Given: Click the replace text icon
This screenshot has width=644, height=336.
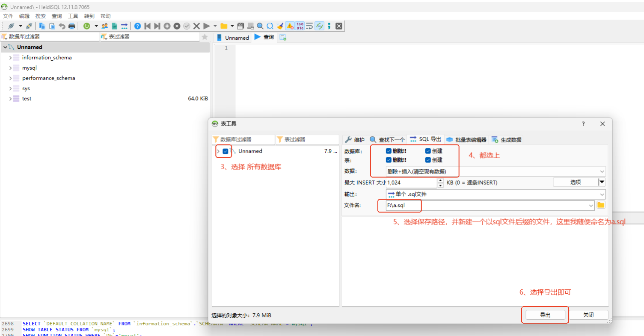Looking at the screenshot, I should coord(270,26).
